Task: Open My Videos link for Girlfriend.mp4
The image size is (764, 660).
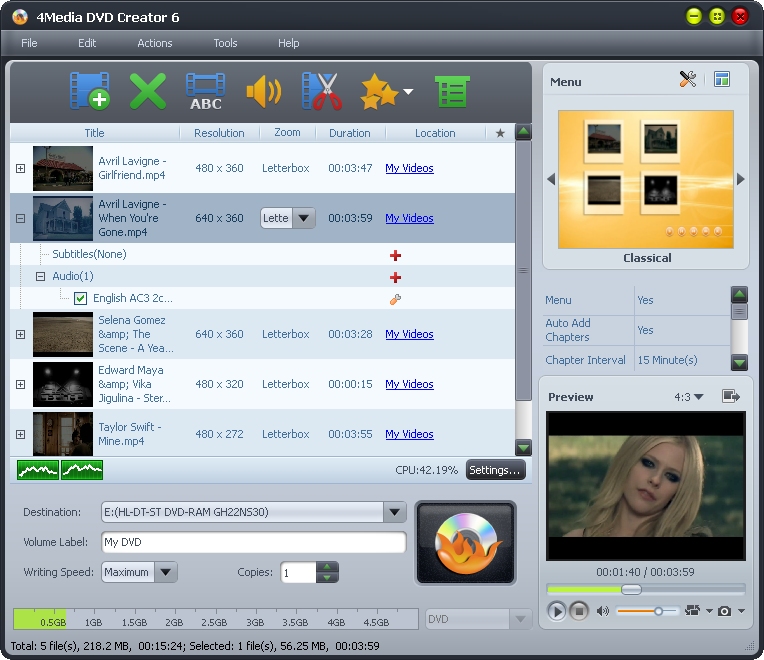Action: (x=409, y=168)
